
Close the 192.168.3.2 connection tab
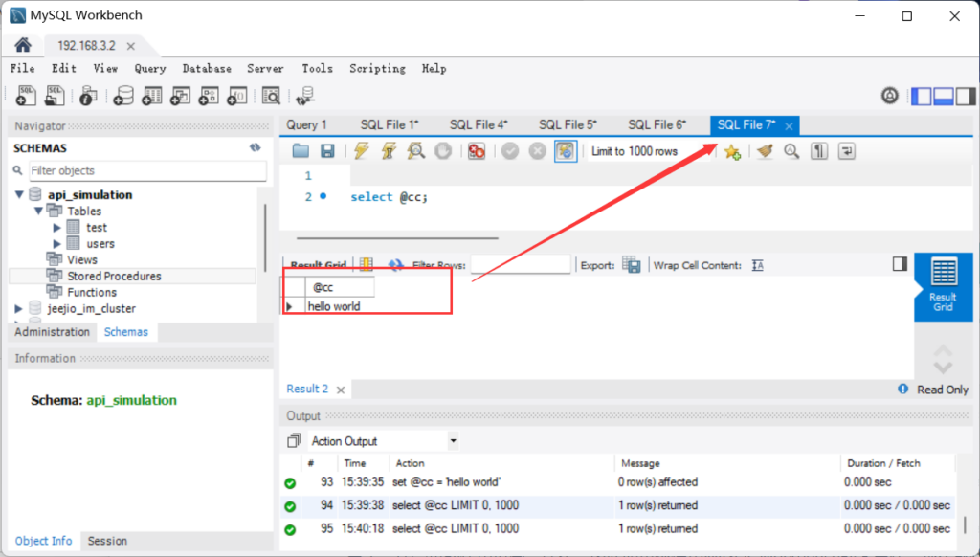[130, 46]
